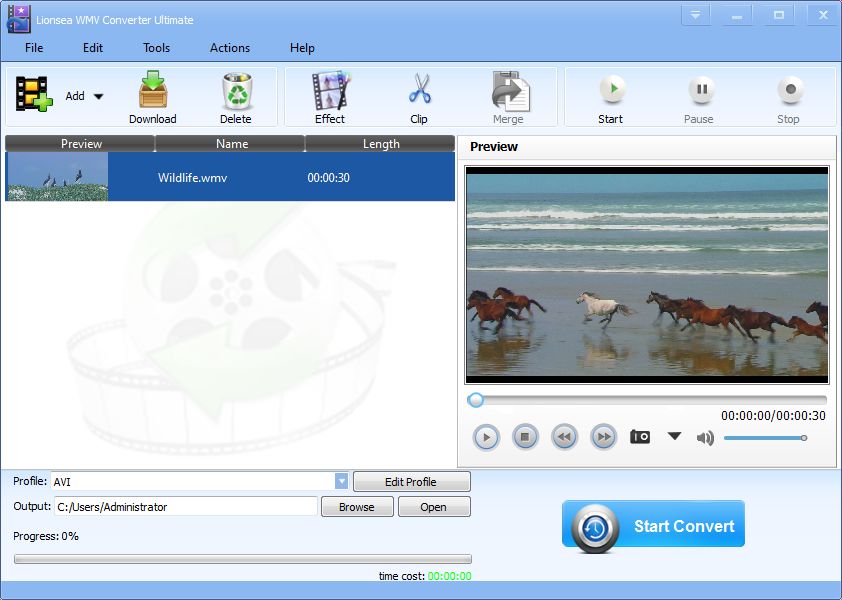
Task: Click the horses preview video frame
Action: click(x=647, y=274)
